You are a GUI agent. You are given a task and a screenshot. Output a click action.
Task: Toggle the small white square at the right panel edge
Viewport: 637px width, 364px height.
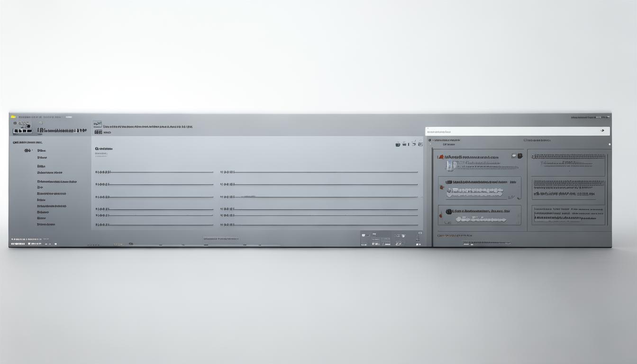(610, 144)
